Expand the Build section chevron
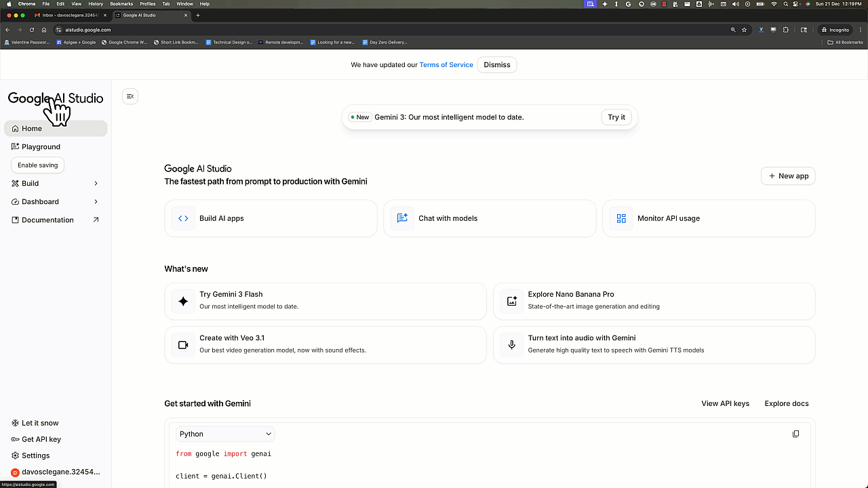The width and height of the screenshot is (868, 488). 96,183
